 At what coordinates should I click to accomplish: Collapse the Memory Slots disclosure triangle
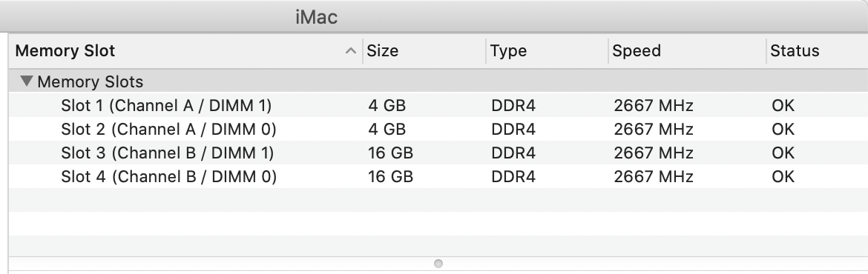click(x=26, y=81)
